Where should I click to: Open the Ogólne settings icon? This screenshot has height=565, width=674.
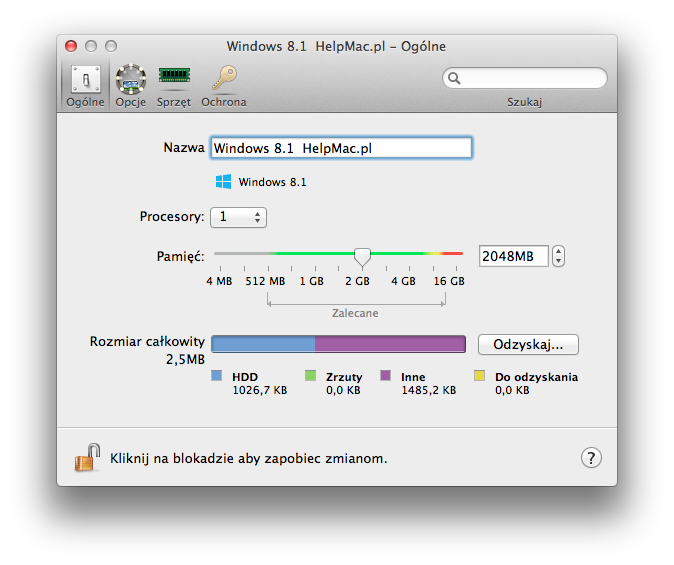click(85, 80)
